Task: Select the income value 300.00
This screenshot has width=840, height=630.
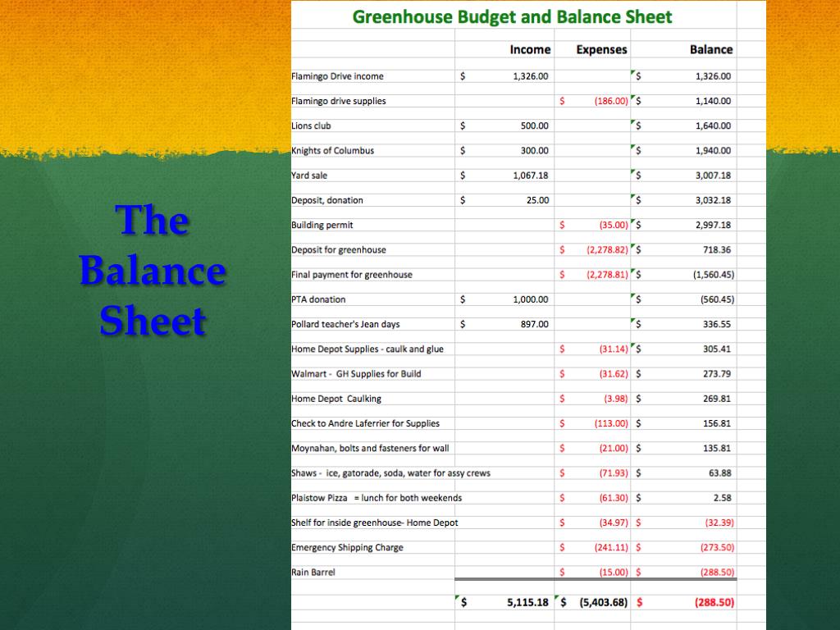Action: [x=535, y=151]
